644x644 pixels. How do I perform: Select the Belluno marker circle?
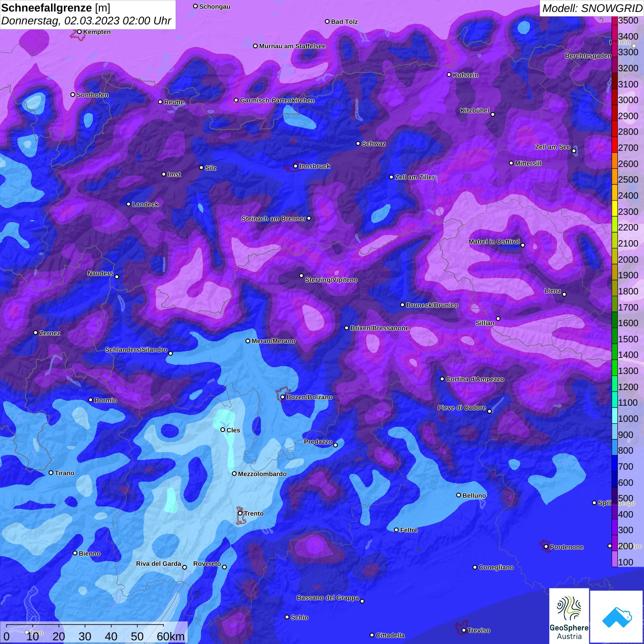tap(458, 495)
